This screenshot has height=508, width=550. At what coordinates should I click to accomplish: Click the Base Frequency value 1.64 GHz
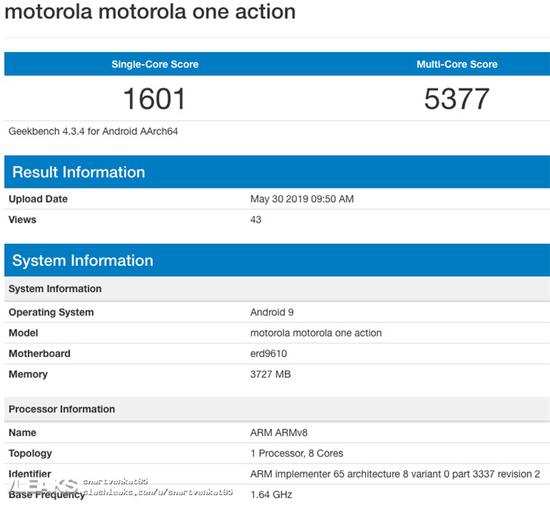271,495
